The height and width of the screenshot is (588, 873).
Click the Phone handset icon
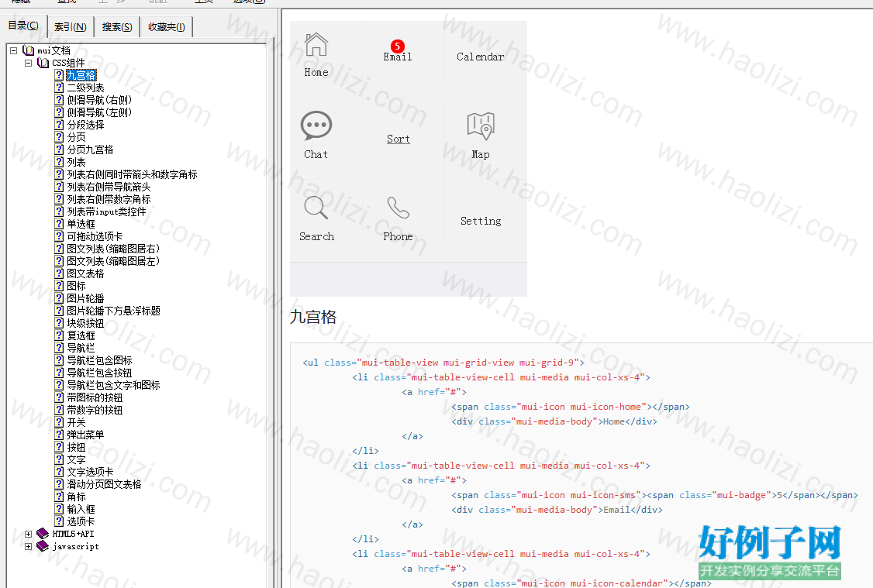pyautogui.click(x=398, y=208)
